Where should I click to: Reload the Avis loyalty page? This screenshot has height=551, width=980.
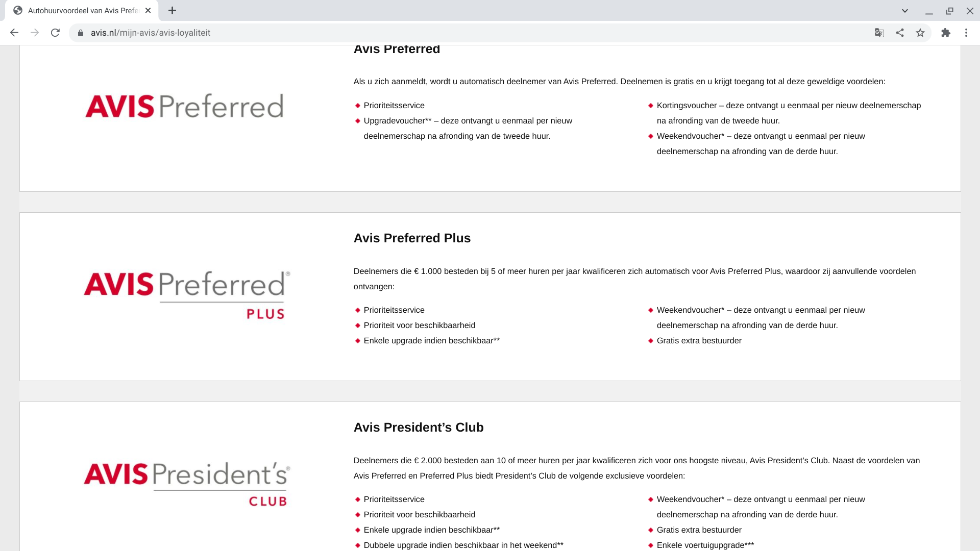coord(55,33)
